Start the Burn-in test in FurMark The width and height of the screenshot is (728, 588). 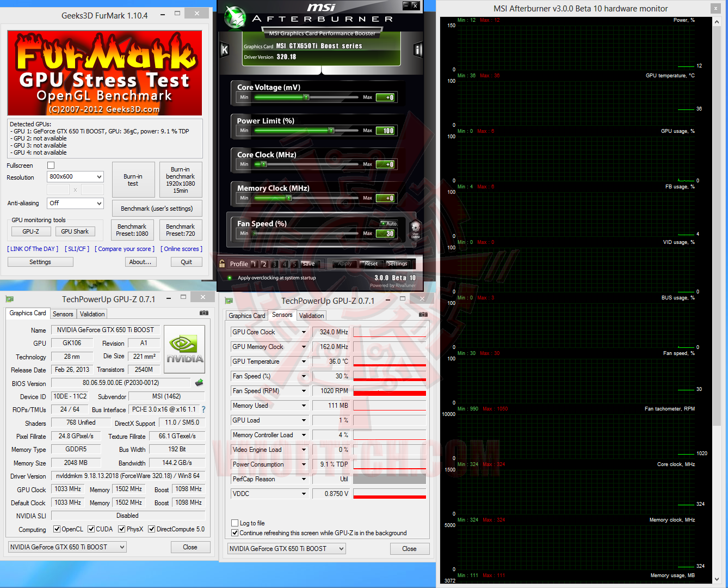point(133,180)
